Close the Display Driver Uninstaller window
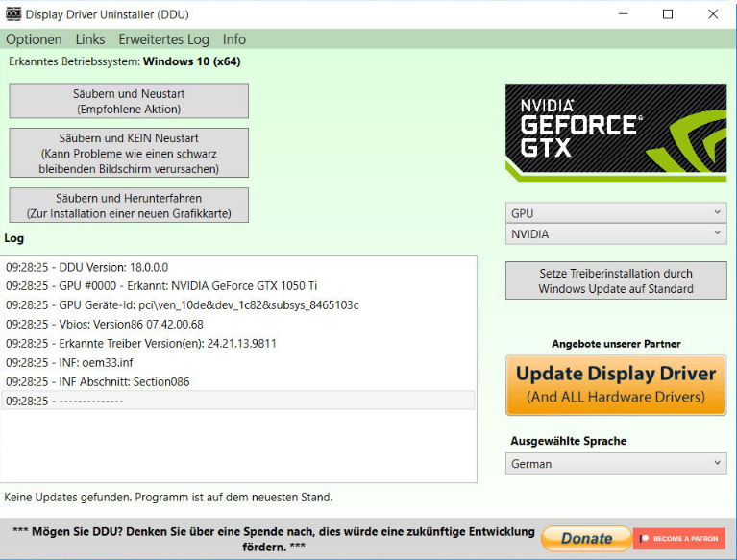Image resolution: width=737 pixels, height=560 pixels. pyautogui.click(x=713, y=14)
